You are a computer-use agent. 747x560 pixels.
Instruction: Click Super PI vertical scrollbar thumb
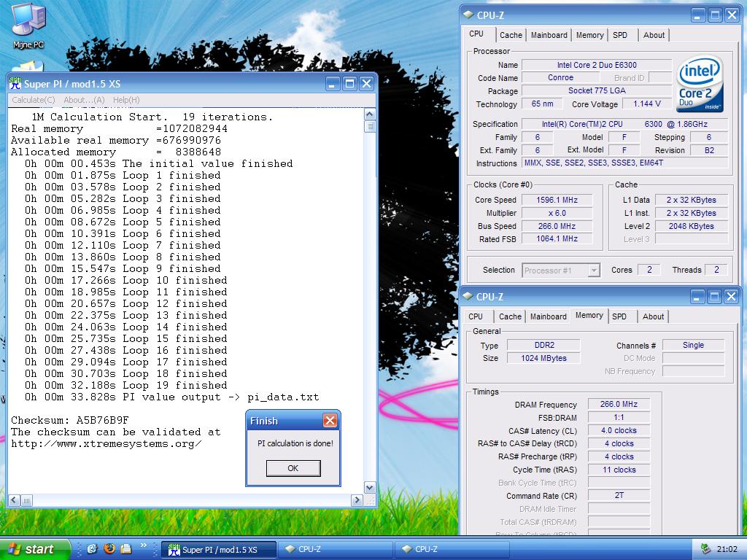point(370,126)
